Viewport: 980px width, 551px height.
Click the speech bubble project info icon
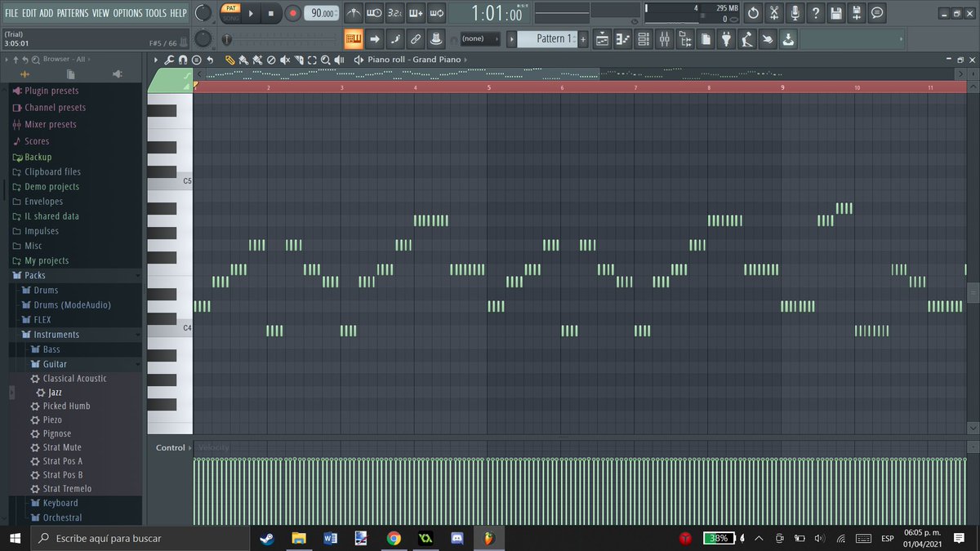[x=877, y=13]
